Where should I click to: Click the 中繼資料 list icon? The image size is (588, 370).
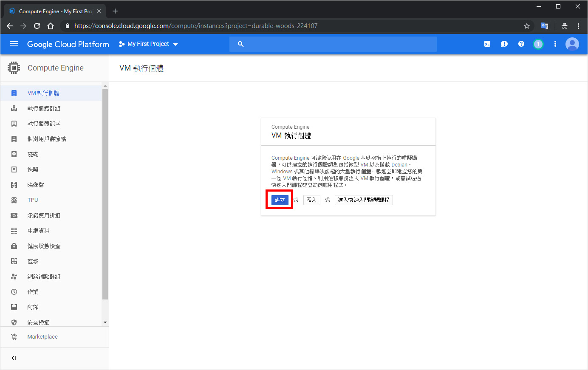coord(14,231)
